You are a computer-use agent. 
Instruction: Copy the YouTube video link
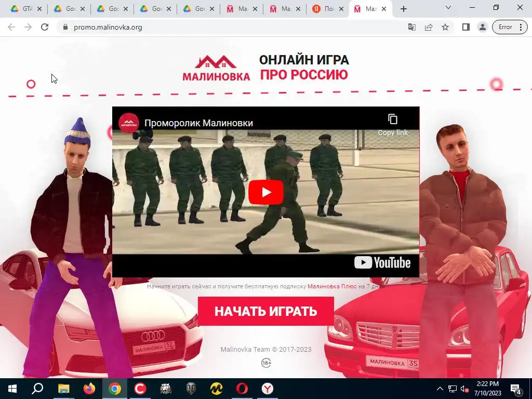(x=393, y=125)
